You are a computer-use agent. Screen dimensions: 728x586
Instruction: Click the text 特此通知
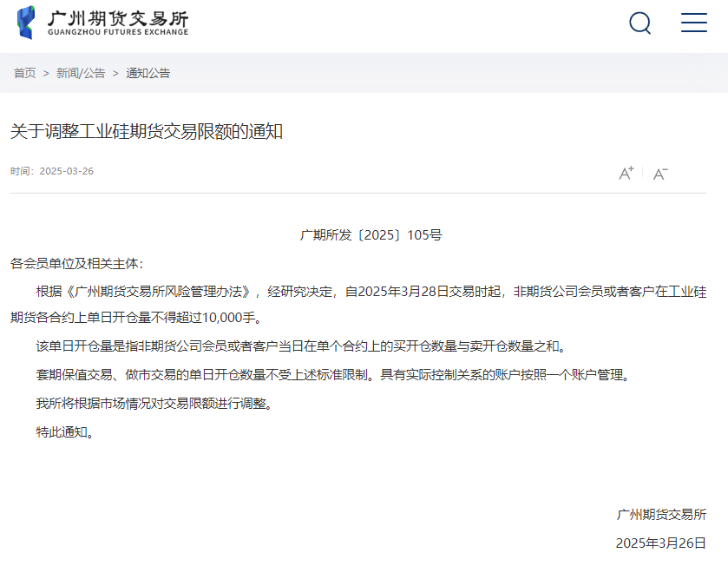coord(65,432)
